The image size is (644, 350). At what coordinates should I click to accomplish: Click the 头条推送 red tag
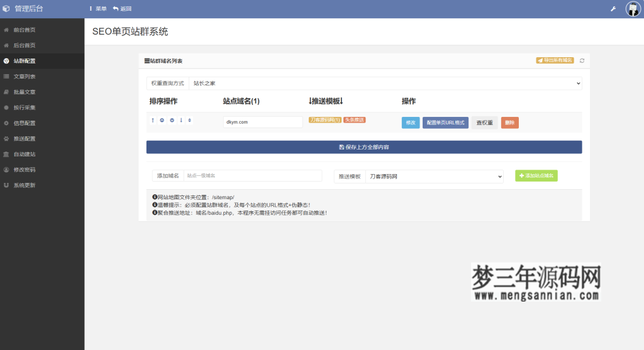tap(355, 120)
